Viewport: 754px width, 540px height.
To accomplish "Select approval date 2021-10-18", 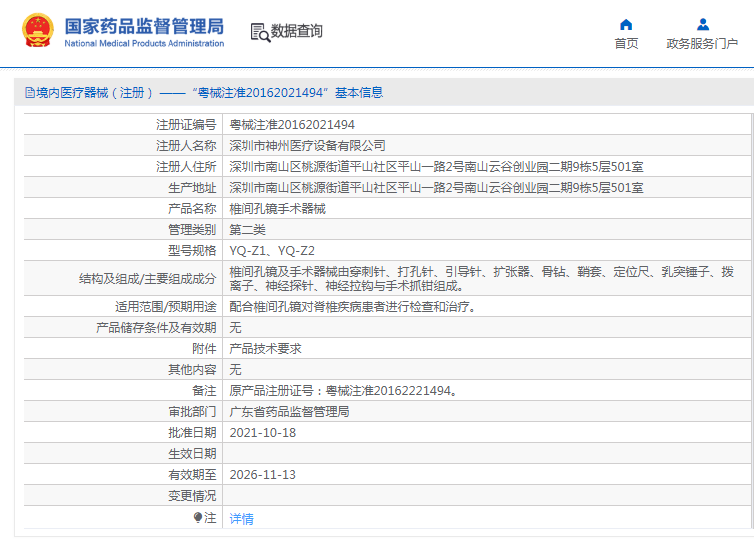I will [263, 433].
